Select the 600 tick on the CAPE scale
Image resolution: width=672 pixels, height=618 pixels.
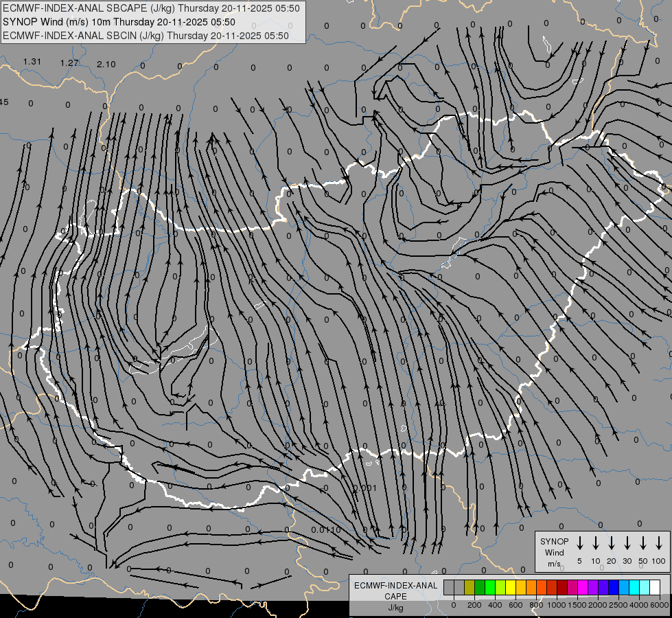click(515, 605)
